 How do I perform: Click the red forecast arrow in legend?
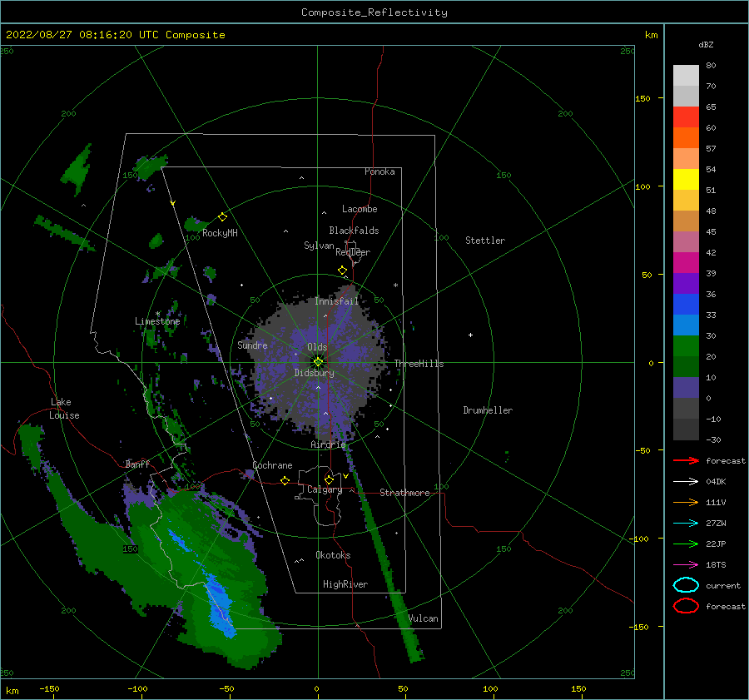pos(686,460)
